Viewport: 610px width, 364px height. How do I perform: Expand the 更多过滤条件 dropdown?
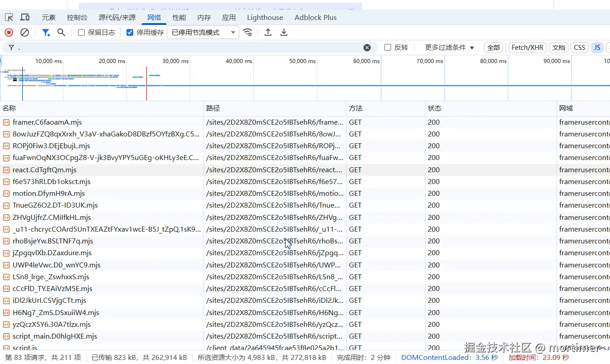coord(449,48)
